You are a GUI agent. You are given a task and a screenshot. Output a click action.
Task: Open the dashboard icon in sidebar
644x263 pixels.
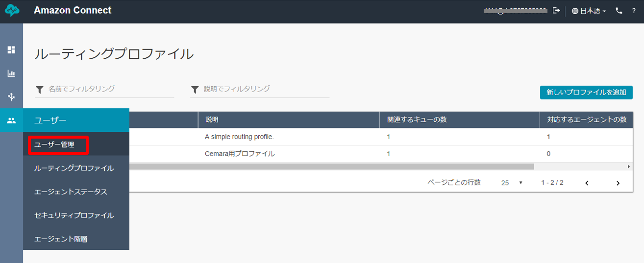coord(11,49)
